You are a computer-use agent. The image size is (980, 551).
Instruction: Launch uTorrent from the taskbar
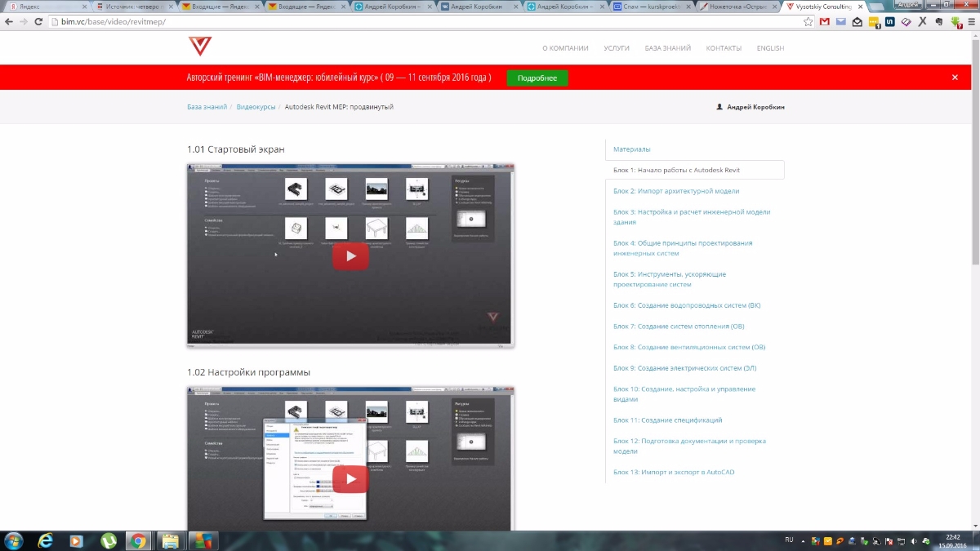(x=108, y=540)
